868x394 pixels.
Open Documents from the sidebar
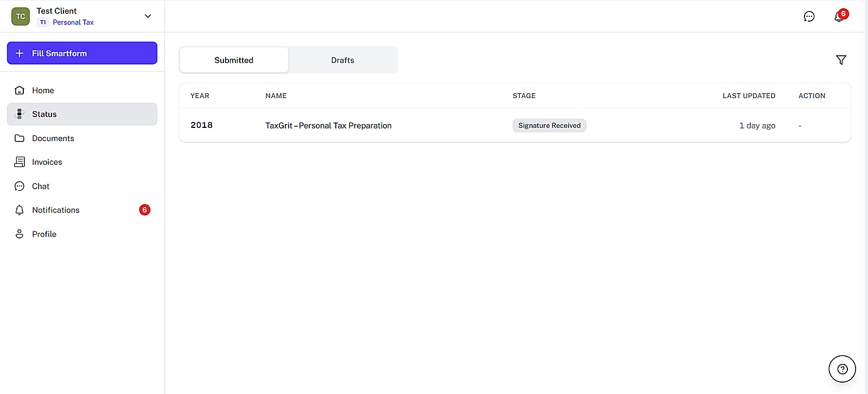click(82, 138)
